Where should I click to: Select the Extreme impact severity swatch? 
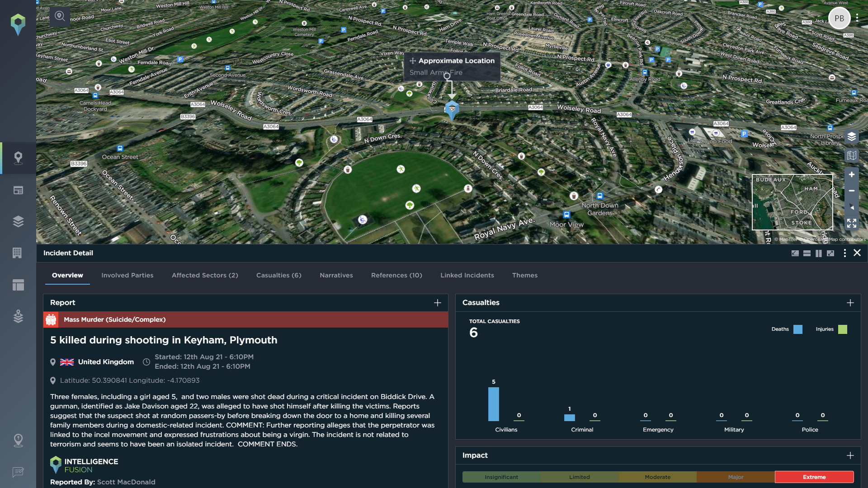click(x=814, y=477)
